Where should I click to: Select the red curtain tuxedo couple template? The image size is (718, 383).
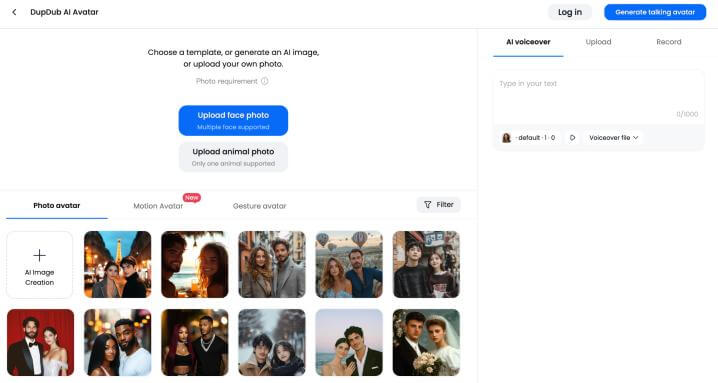click(40, 342)
